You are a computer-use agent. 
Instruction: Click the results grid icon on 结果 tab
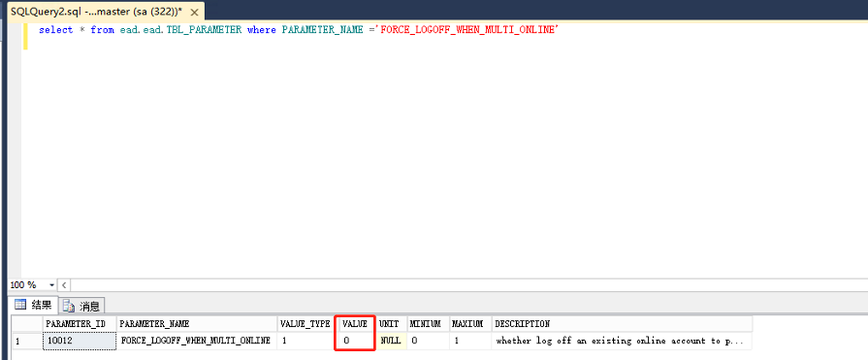click(20, 304)
